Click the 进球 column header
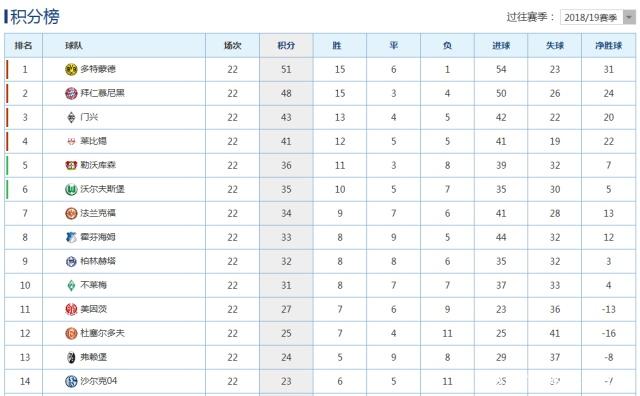Viewport: 640px width, 396px height. tap(501, 45)
